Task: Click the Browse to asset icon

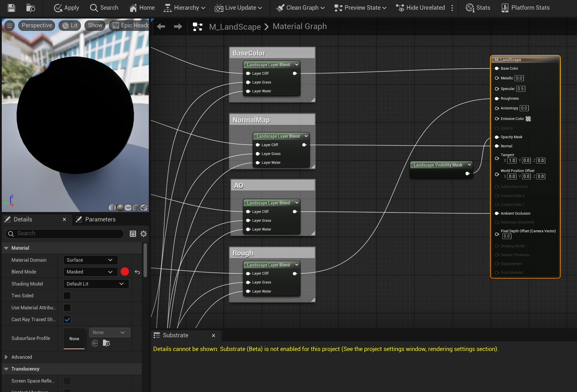Action: tap(30, 8)
